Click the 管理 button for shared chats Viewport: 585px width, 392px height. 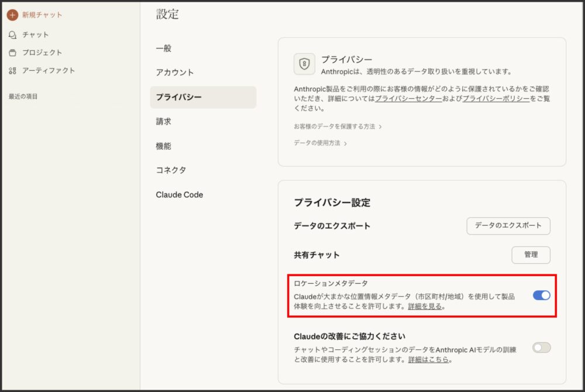click(531, 255)
